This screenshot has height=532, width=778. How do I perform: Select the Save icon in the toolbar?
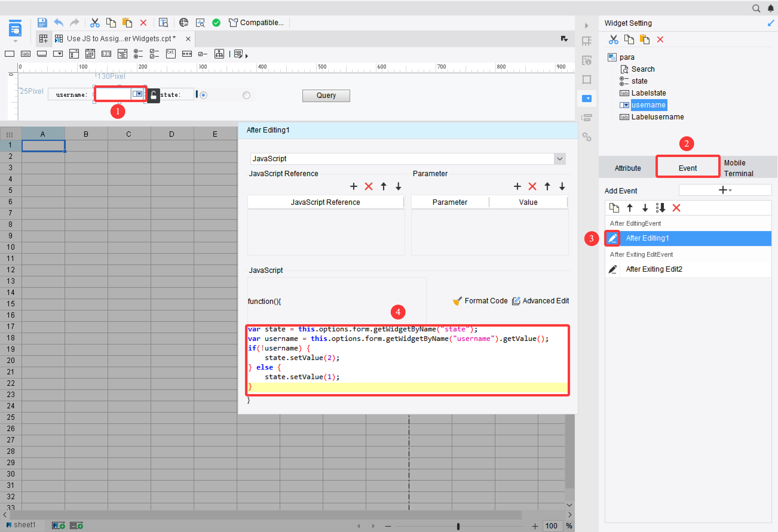pos(42,22)
